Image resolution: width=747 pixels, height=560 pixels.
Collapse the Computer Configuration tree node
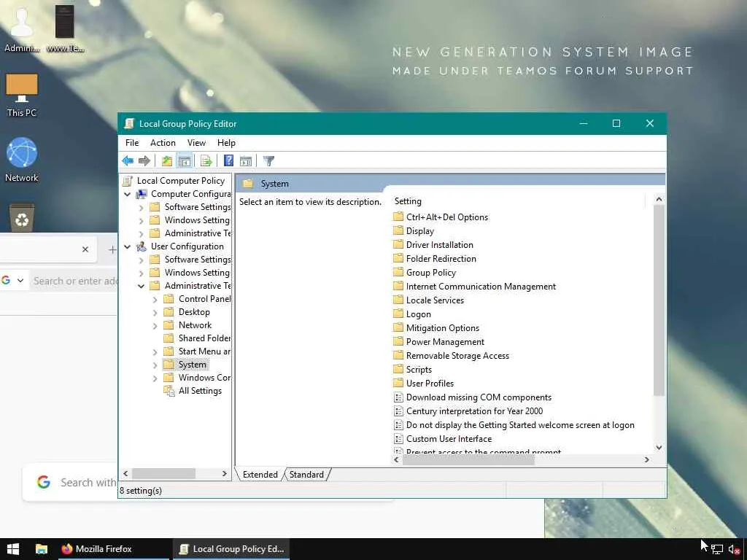(x=128, y=194)
